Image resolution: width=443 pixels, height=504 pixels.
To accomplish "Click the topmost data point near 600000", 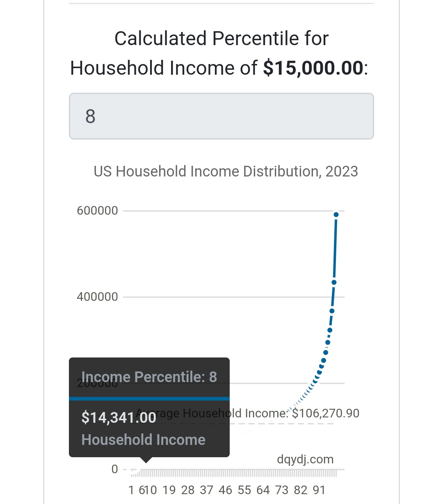I will point(336,215).
